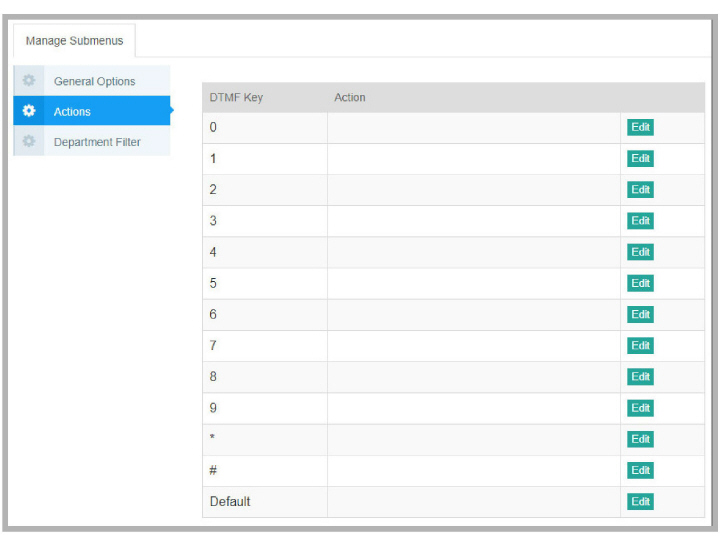The width and height of the screenshot is (720, 539).
Task: Edit the action for DTMF key 1
Action: pos(640,158)
